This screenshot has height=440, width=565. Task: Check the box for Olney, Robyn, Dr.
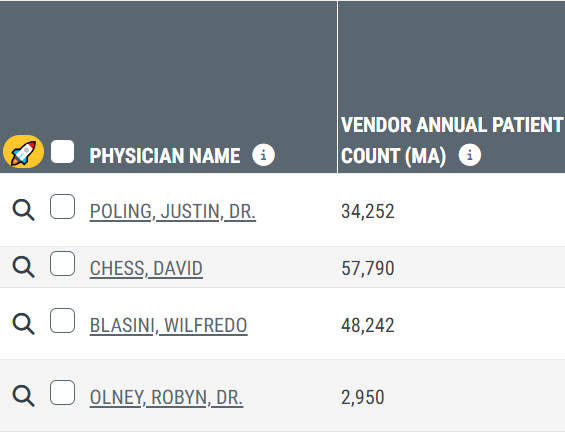click(63, 392)
